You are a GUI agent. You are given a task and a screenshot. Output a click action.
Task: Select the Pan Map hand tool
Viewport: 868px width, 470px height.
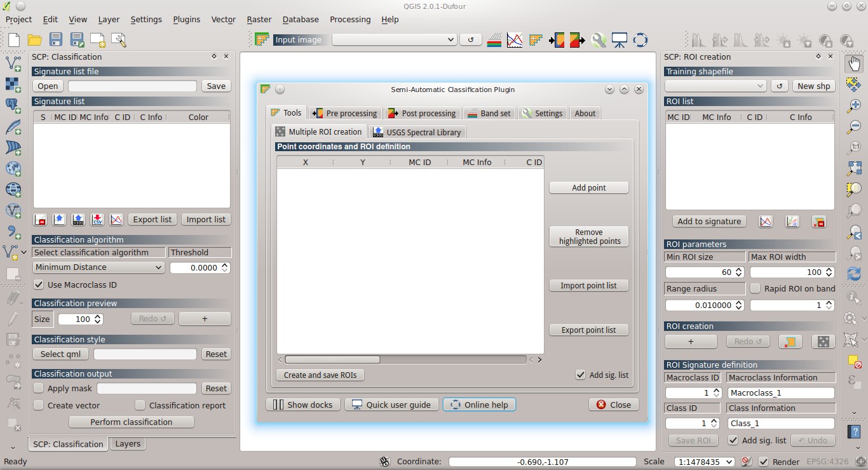[853, 64]
